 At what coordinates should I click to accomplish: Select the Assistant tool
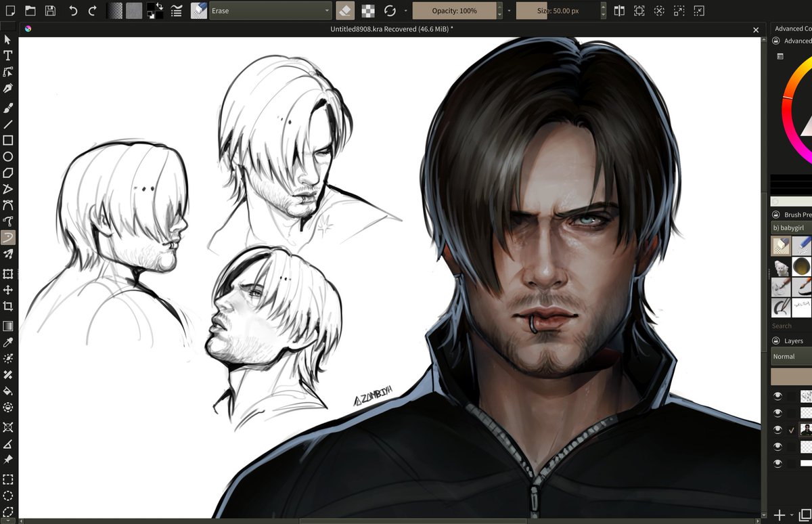click(8, 427)
